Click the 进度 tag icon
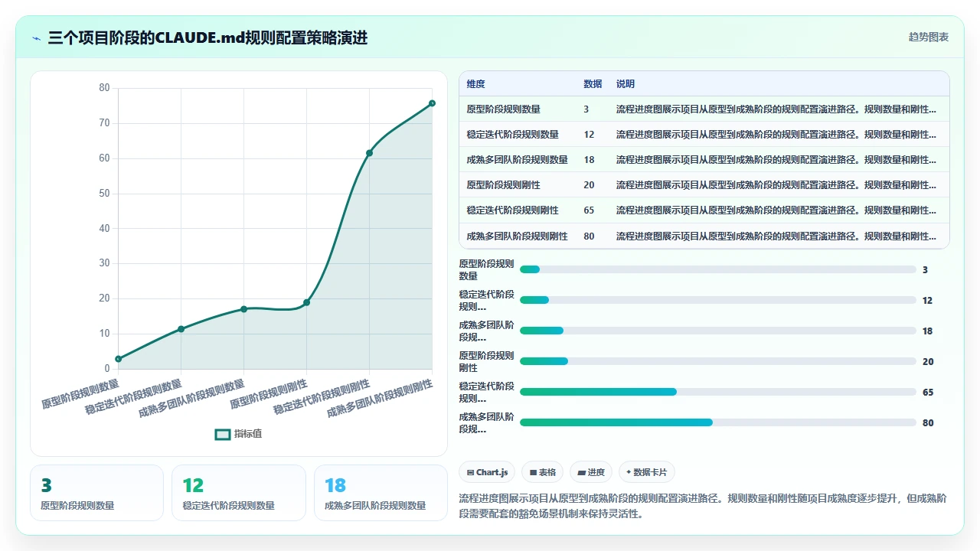Image resolution: width=980 pixels, height=551 pixels. coord(582,473)
